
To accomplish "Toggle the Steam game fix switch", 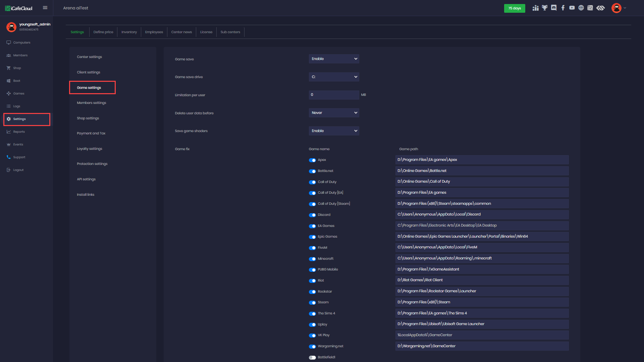I will tap(312, 303).
